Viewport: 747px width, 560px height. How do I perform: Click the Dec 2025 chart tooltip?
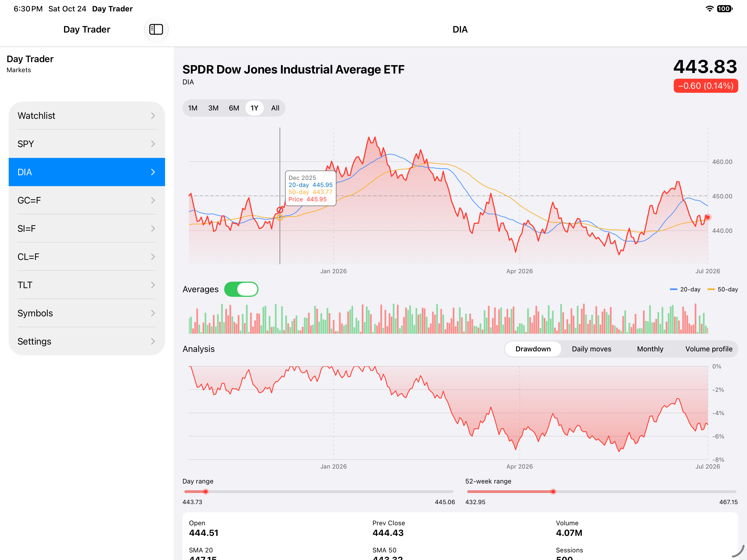click(x=311, y=188)
